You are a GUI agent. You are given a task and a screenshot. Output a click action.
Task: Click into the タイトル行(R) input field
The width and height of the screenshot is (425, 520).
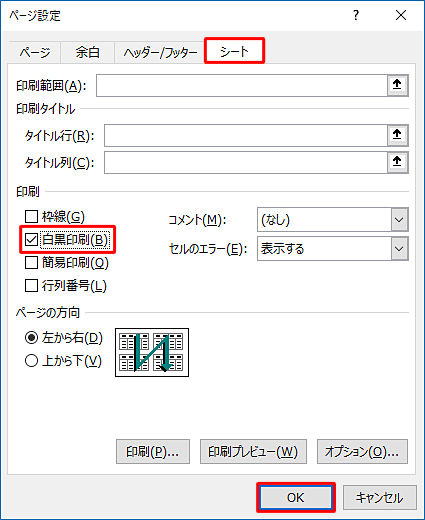tap(246, 136)
